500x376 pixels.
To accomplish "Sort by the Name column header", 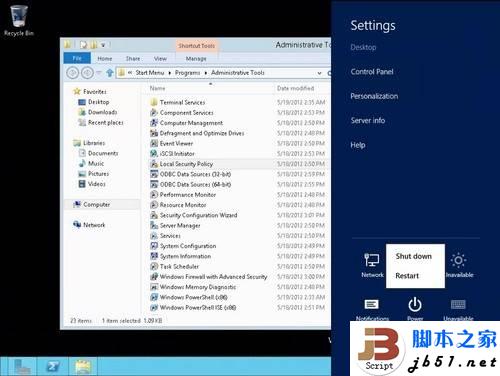I will pyautogui.click(x=157, y=88).
